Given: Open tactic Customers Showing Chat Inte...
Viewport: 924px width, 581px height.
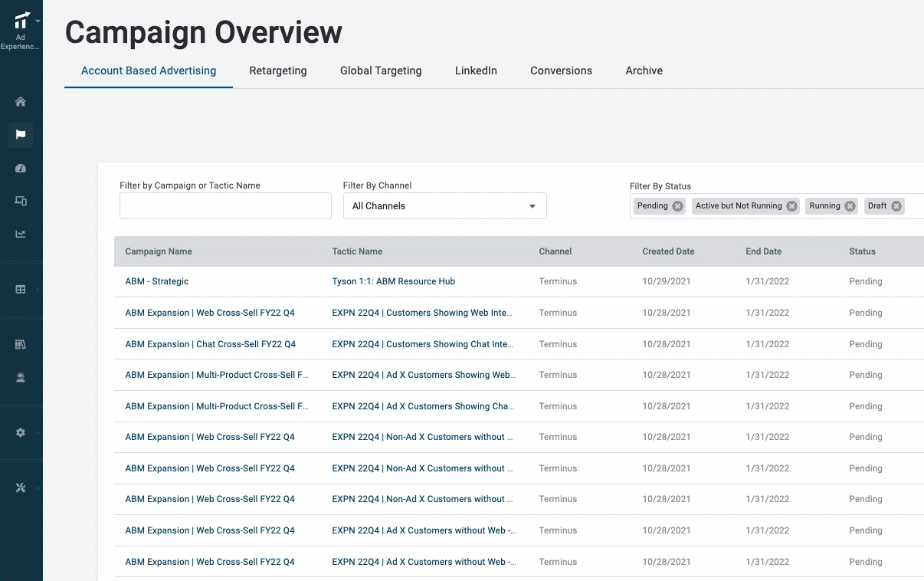Looking at the screenshot, I should point(423,344).
